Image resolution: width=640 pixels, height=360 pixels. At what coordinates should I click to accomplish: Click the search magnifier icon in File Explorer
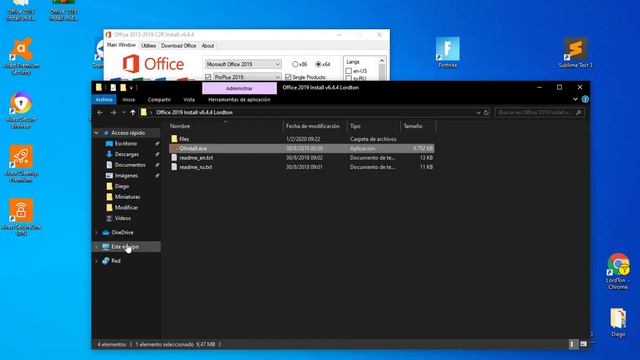578,112
